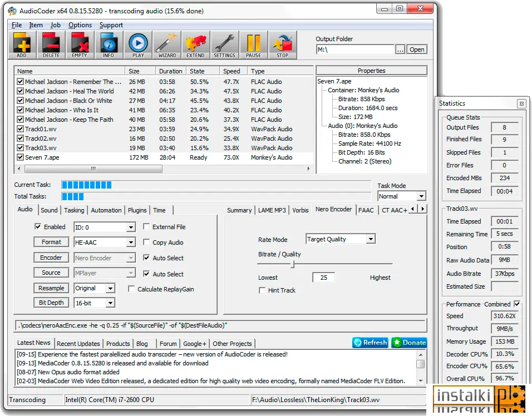The image size is (532, 416).
Task: Open the MPlayer source dropdown
Action: [131, 273]
